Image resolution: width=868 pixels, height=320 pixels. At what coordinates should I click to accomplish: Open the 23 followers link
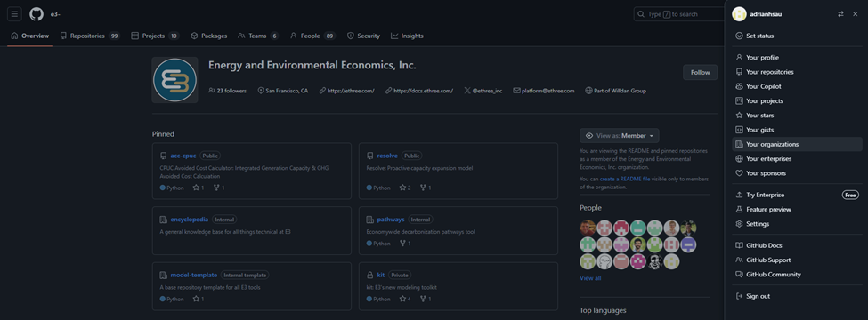(228, 91)
